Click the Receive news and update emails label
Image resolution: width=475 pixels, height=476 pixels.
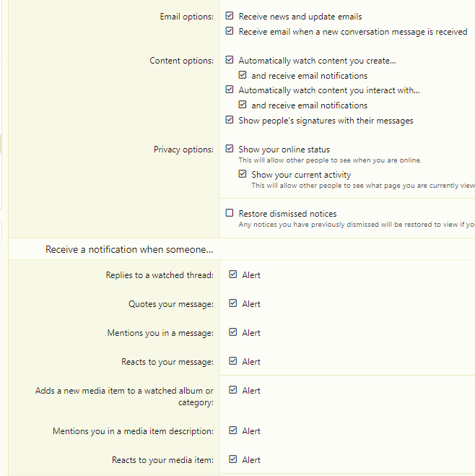pos(300,17)
